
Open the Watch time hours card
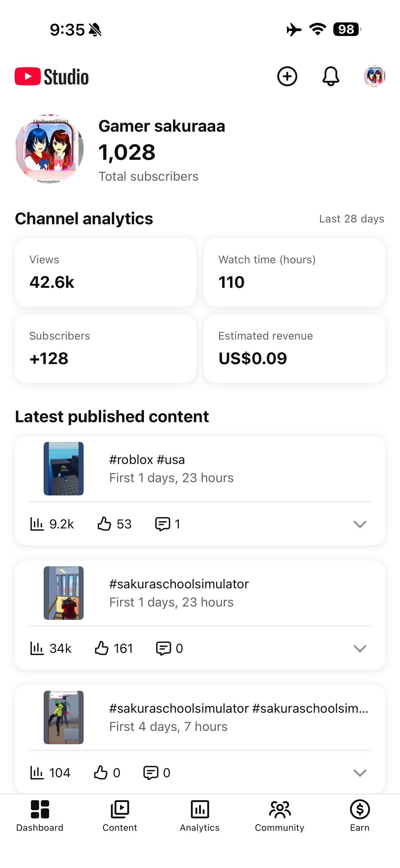coord(295,273)
